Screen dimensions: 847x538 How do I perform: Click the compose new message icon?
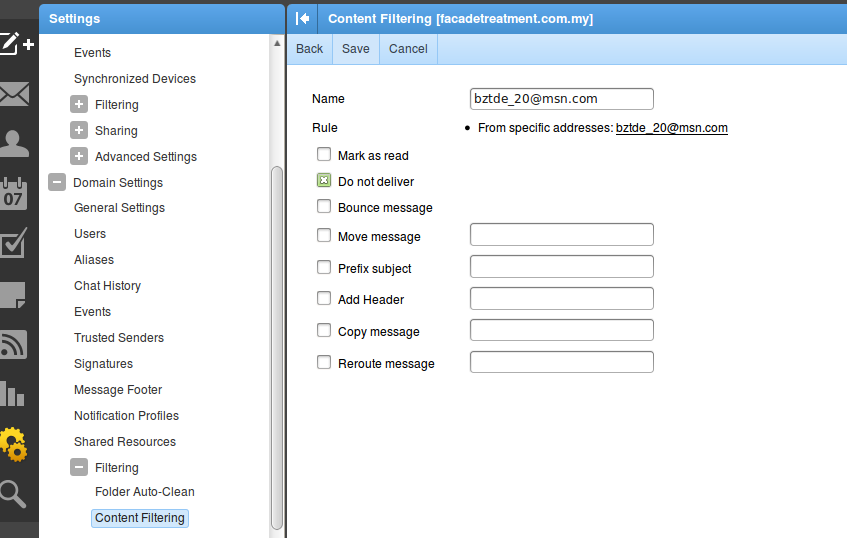coord(16,44)
